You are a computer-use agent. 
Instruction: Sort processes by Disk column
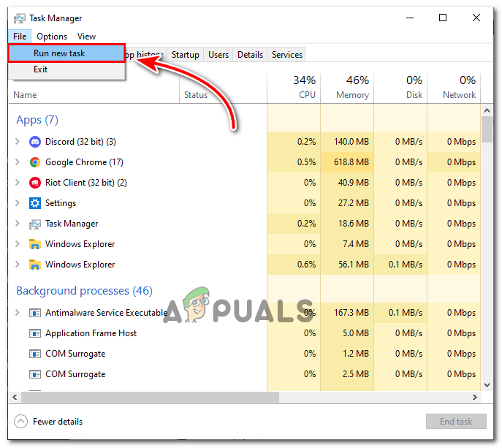[x=400, y=87]
